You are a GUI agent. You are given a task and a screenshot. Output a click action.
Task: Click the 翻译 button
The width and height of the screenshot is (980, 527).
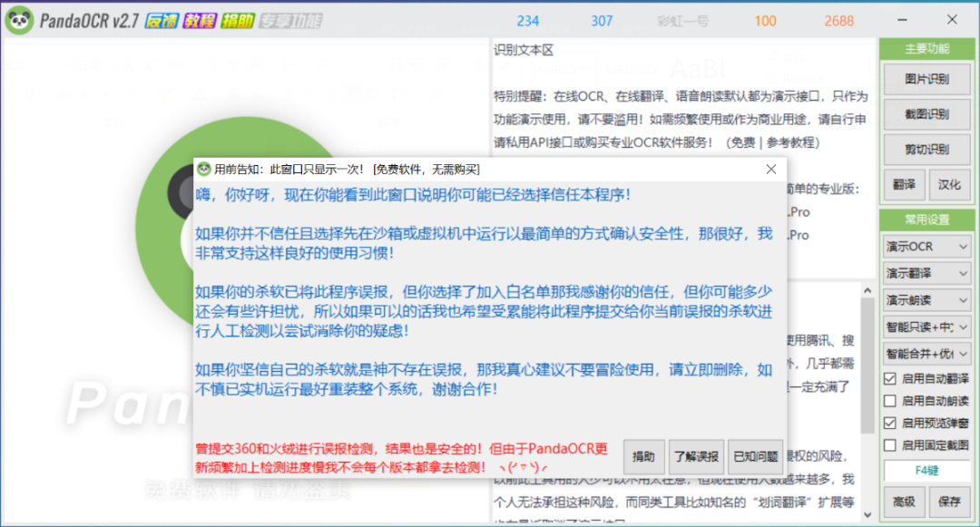click(x=904, y=184)
